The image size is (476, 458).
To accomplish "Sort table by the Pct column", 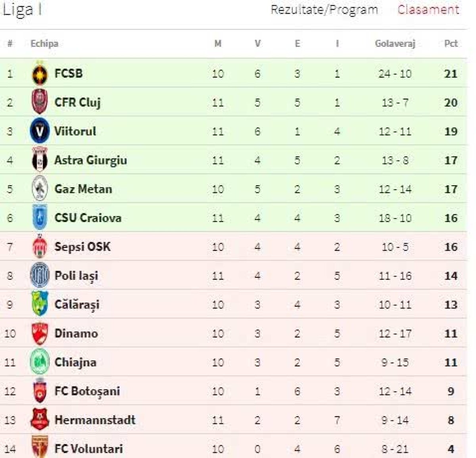I will click(449, 44).
